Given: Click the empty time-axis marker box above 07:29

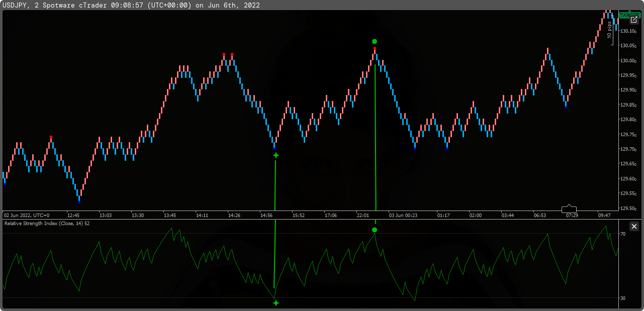Looking at the screenshot, I should [x=569, y=209].
